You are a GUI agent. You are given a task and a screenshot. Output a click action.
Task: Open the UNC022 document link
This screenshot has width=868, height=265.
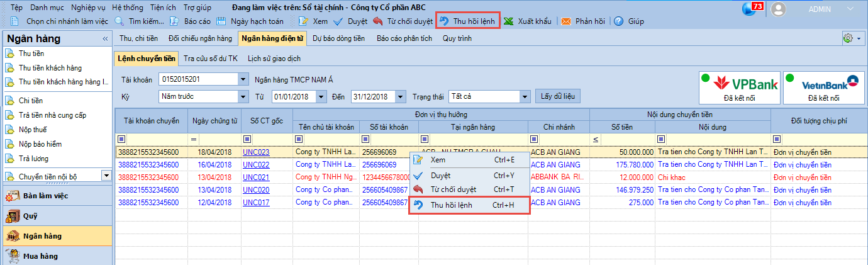click(256, 164)
